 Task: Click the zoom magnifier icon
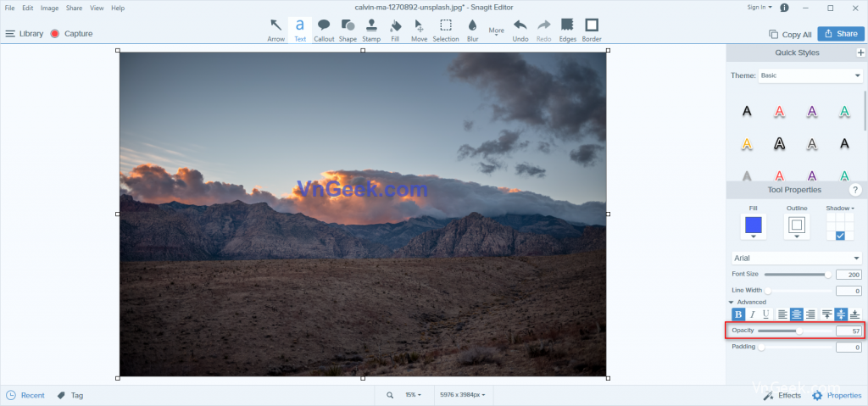pyautogui.click(x=390, y=395)
